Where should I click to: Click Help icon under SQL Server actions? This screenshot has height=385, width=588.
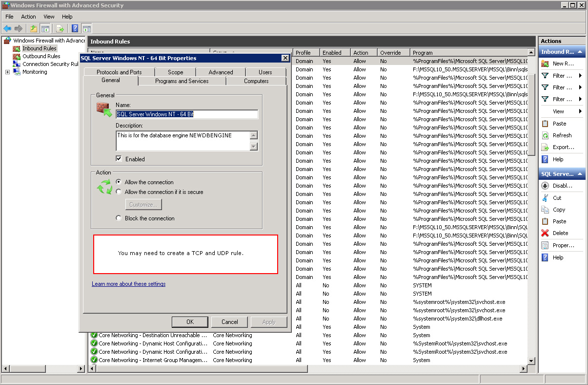point(545,257)
